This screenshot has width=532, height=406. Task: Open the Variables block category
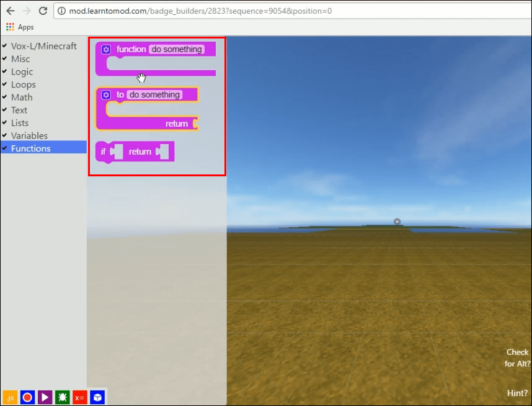pyautogui.click(x=29, y=135)
